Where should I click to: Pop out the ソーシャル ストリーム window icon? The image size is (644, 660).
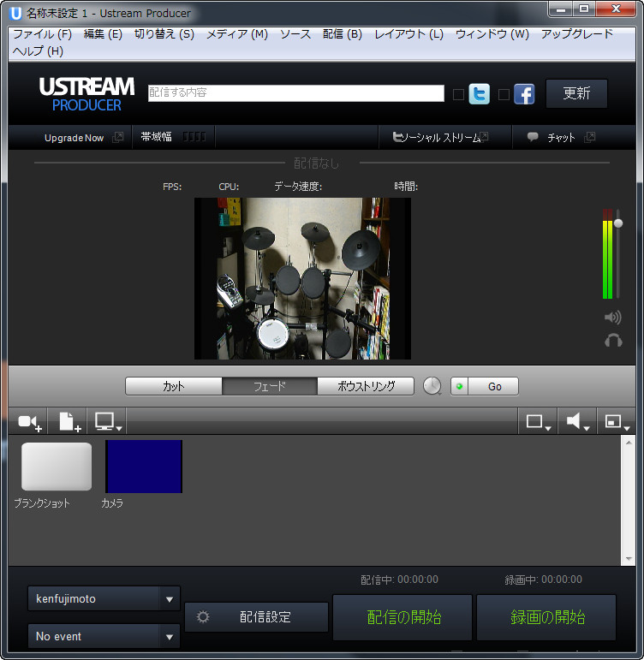pos(484,137)
